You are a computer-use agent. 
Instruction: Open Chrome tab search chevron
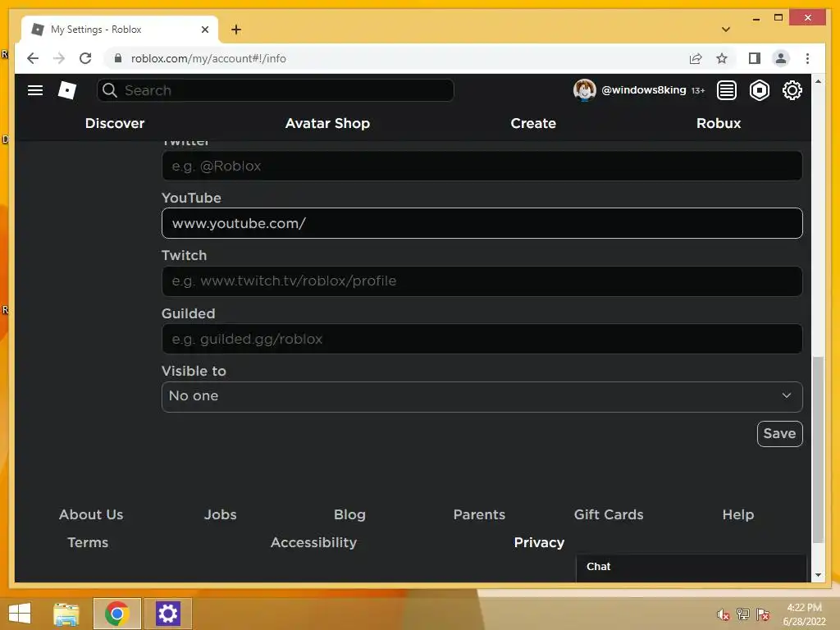click(726, 30)
